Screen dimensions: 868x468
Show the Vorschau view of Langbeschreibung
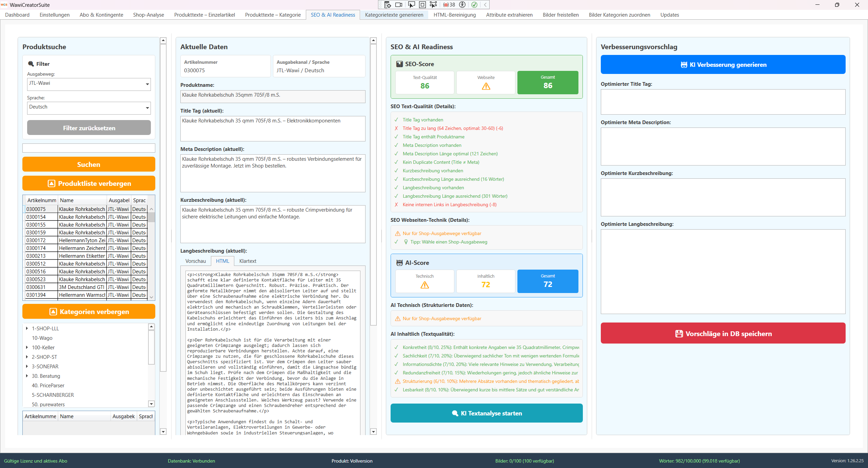(196, 261)
